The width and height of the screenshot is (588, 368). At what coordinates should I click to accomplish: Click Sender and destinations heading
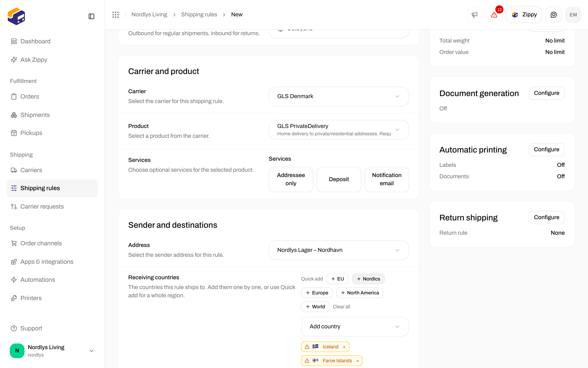point(173,225)
